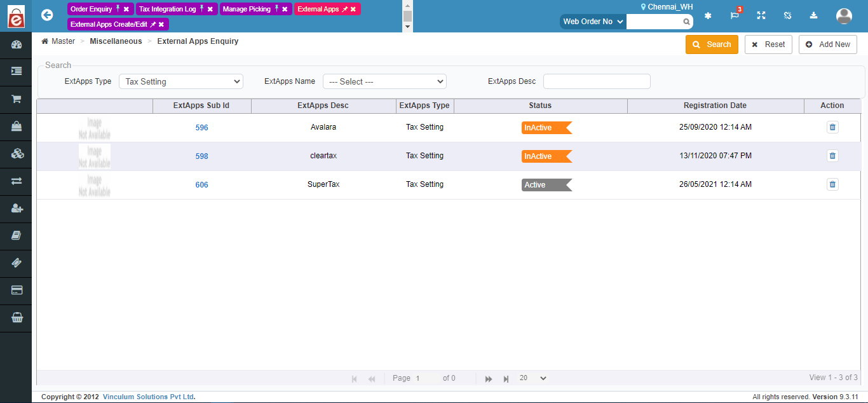Go to next page in pager
Screen dimensions: 868x403
(x=489, y=379)
